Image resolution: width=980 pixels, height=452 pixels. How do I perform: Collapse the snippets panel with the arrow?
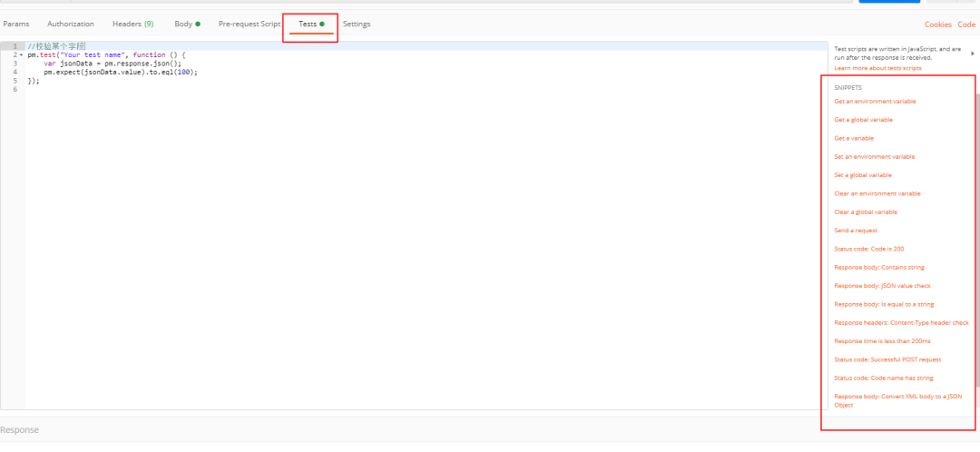point(973,54)
